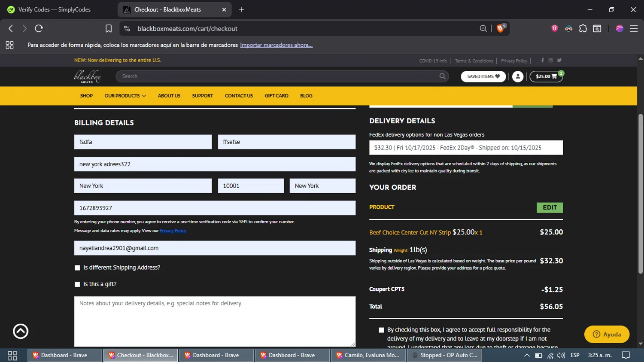Click the search magnifier icon in site search
Viewport: 644px width, 362px height.
pyautogui.click(x=442, y=76)
